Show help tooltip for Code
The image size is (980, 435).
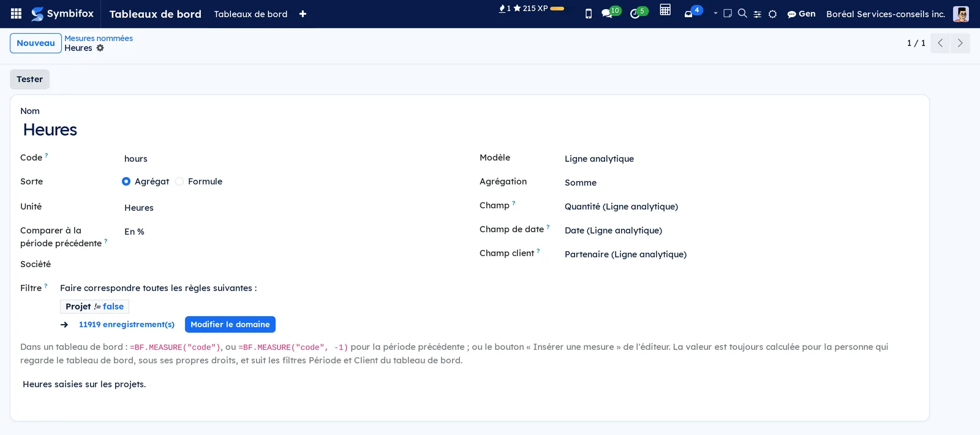point(47,155)
